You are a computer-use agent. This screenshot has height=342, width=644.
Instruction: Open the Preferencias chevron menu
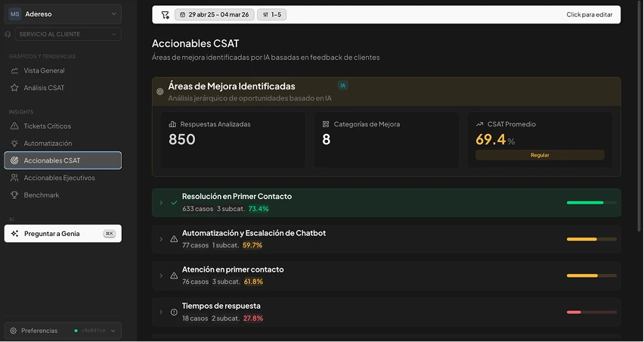click(113, 331)
